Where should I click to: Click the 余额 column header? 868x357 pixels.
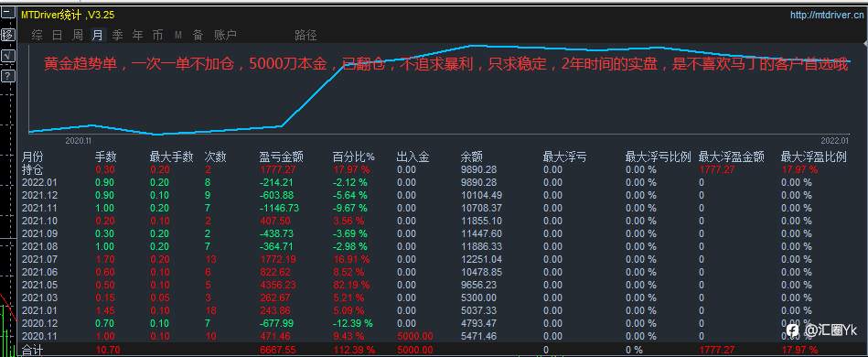pyautogui.click(x=472, y=157)
